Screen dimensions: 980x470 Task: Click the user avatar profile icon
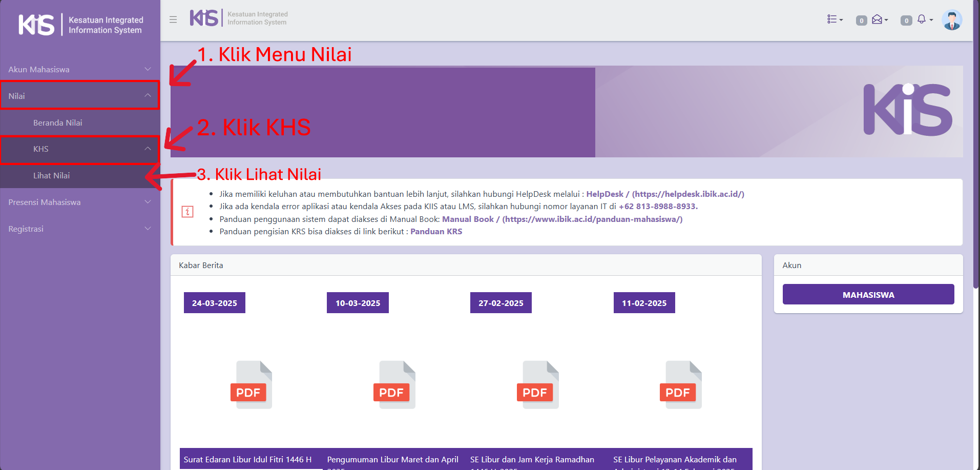coord(951,20)
